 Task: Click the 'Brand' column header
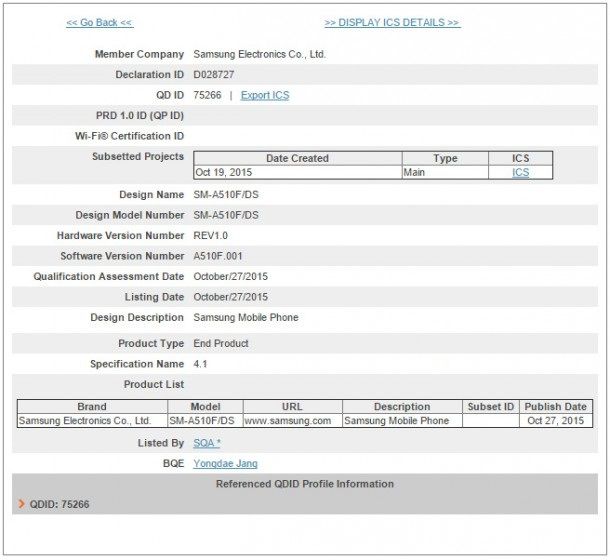(92, 407)
